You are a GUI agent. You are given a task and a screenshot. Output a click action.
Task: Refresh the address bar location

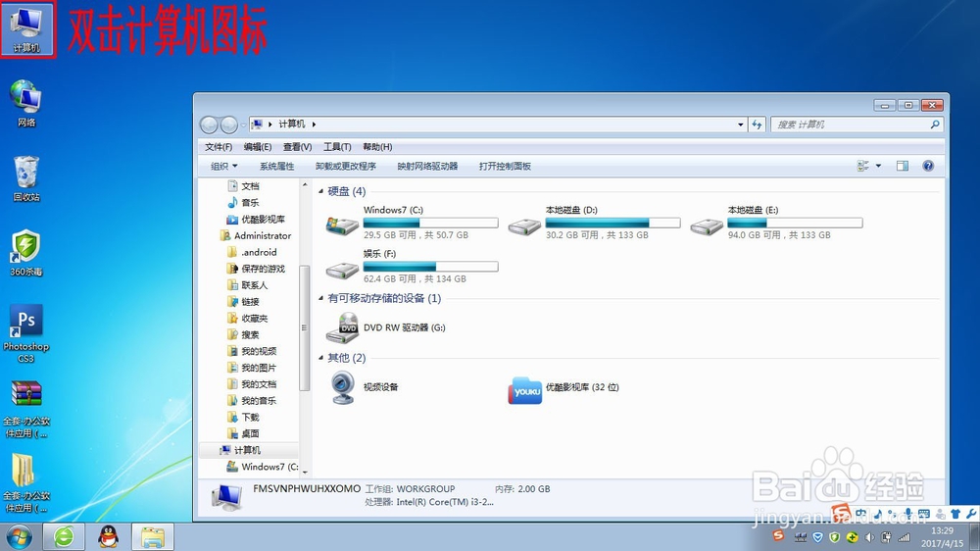pyautogui.click(x=757, y=125)
